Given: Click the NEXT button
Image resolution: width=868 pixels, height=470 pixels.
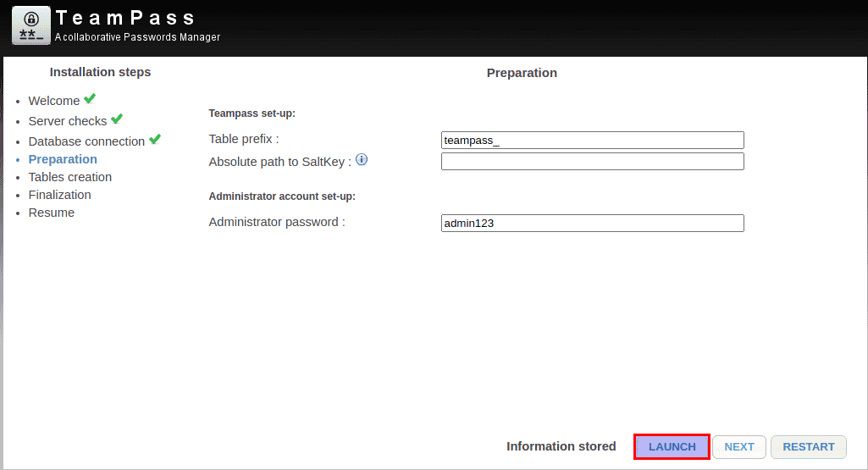Looking at the screenshot, I should click(739, 447).
